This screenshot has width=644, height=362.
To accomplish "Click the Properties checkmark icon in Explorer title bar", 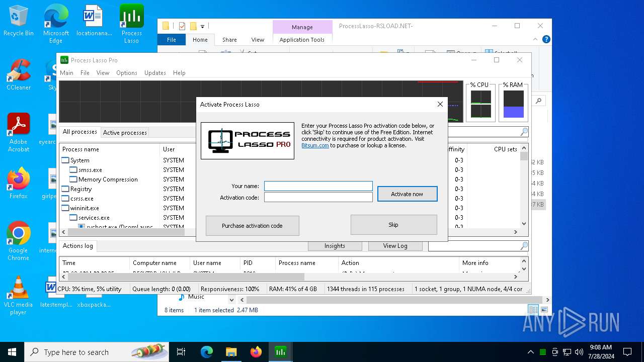I will tap(182, 26).
